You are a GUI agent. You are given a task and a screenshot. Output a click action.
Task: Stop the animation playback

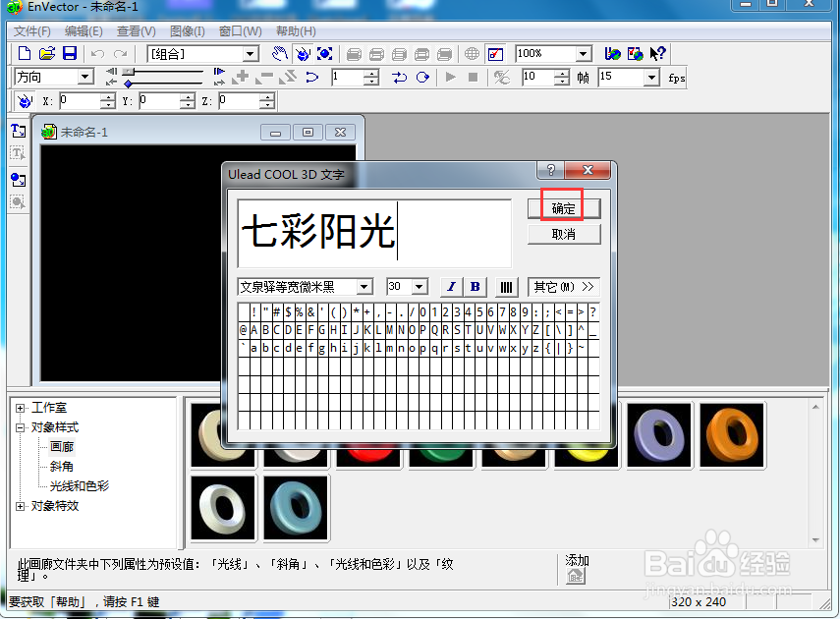pyautogui.click(x=473, y=78)
